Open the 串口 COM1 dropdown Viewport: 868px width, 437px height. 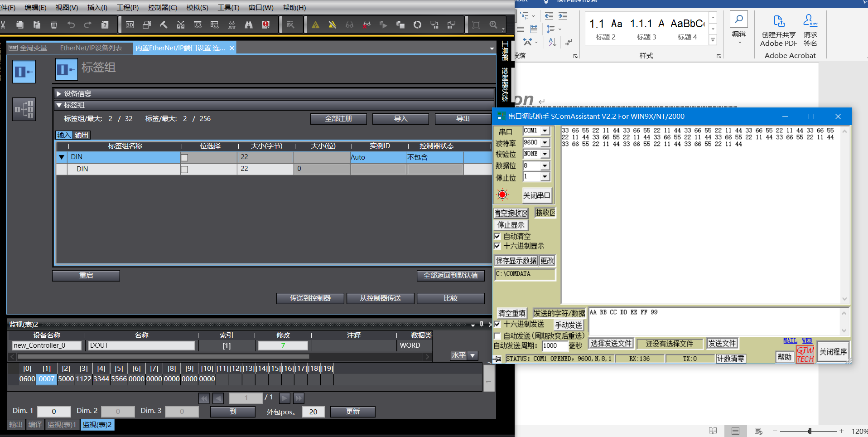click(x=545, y=131)
